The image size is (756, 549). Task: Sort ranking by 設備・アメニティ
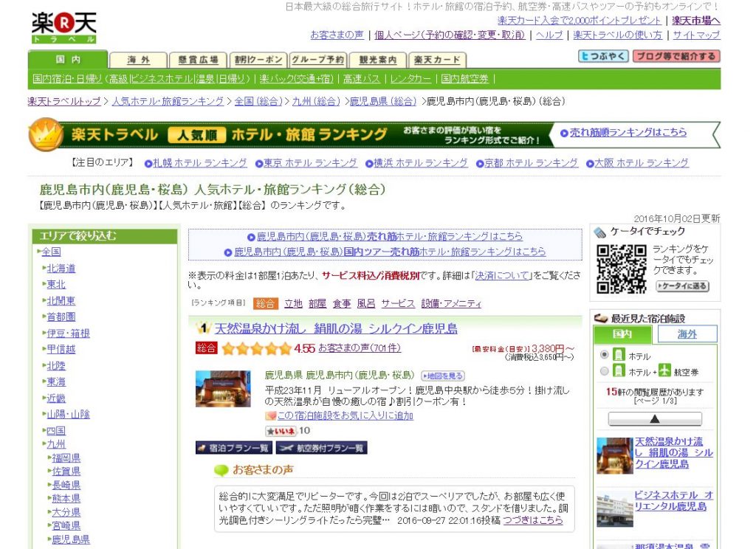(x=451, y=303)
